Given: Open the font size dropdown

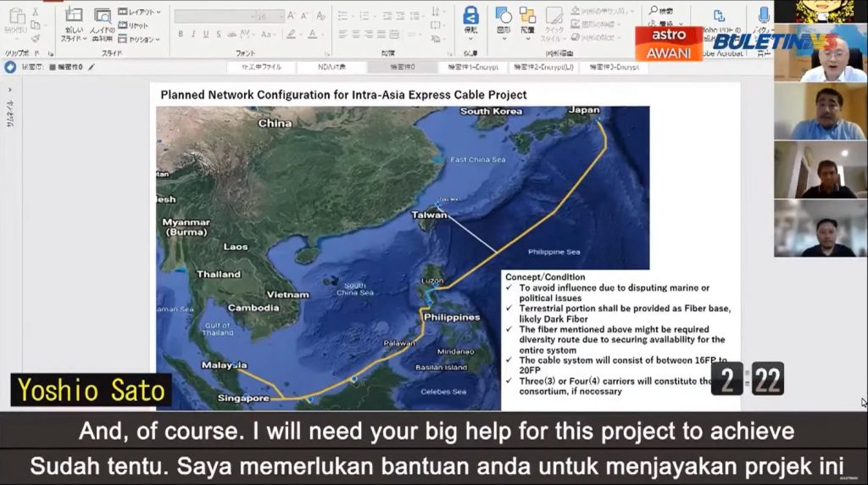Looking at the screenshot, I should tap(281, 15).
